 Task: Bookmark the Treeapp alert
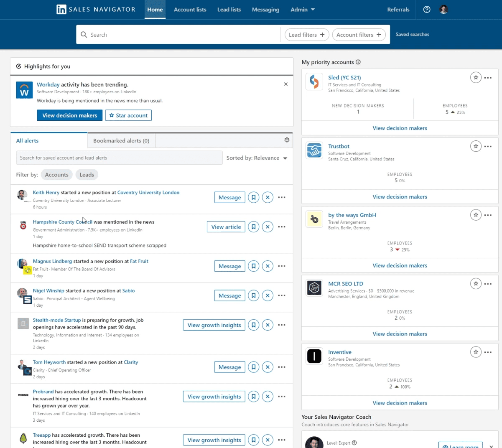pyautogui.click(x=254, y=440)
